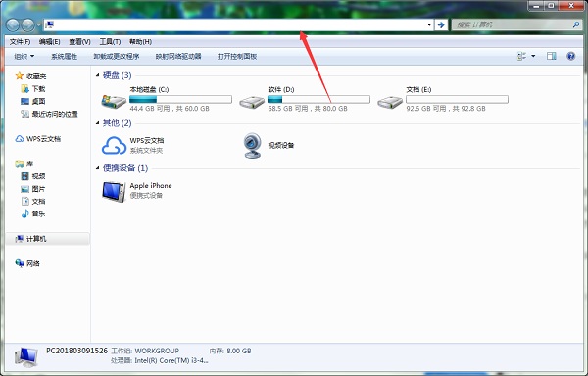Viewport: 588px width, 376px height.
Task: Open the 视频 library
Action: (x=38, y=176)
